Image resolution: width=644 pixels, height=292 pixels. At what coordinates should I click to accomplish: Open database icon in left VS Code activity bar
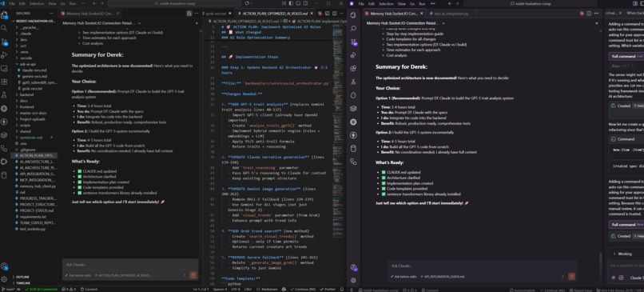click(x=4, y=174)
